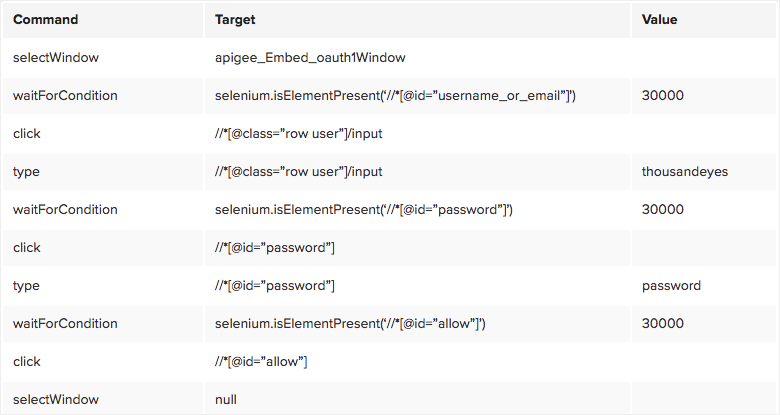The height and width of the screenshot is (415, 780).
Task: Select waitForCondition command in username_or_email row
Action: tap(65, 96)
